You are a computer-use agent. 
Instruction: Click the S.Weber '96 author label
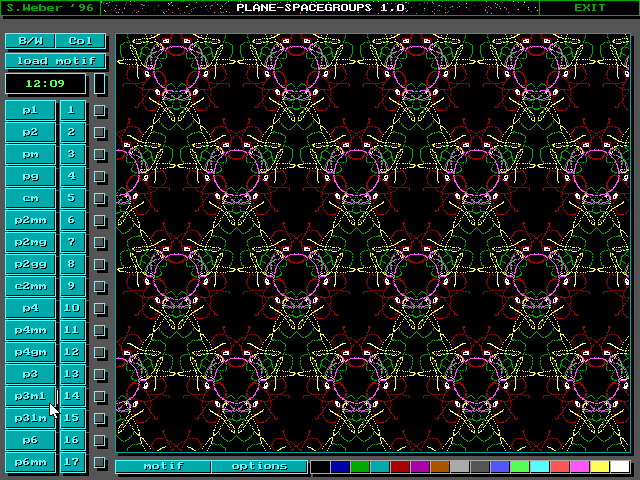pyautogui.click(x=50, y=8)
